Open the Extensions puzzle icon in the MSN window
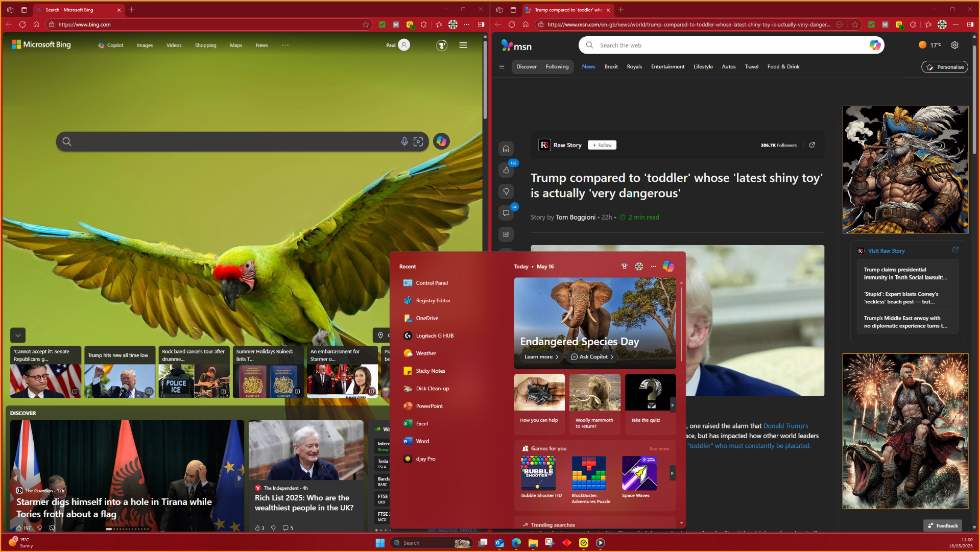This screenshot has width=980, height=552. click(x=913, y=24)
